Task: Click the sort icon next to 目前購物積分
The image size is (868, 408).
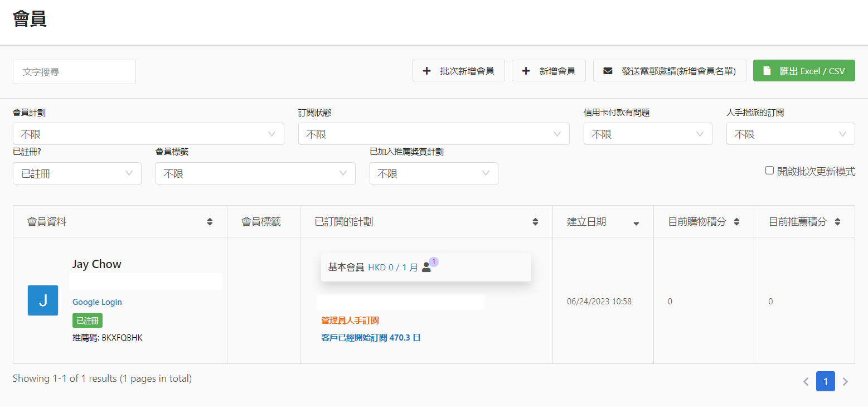Action: (x=736, y=222)
